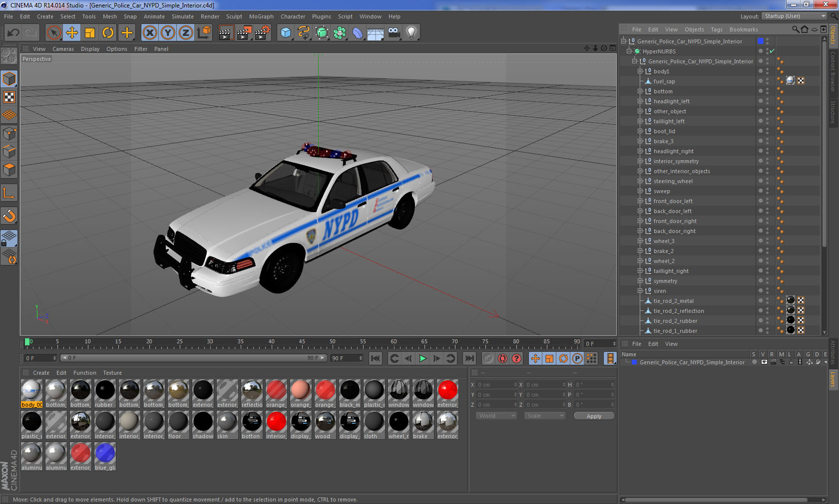Toggle visibility dots for boot_lid

pyautogui.click(x=768, y=131)
